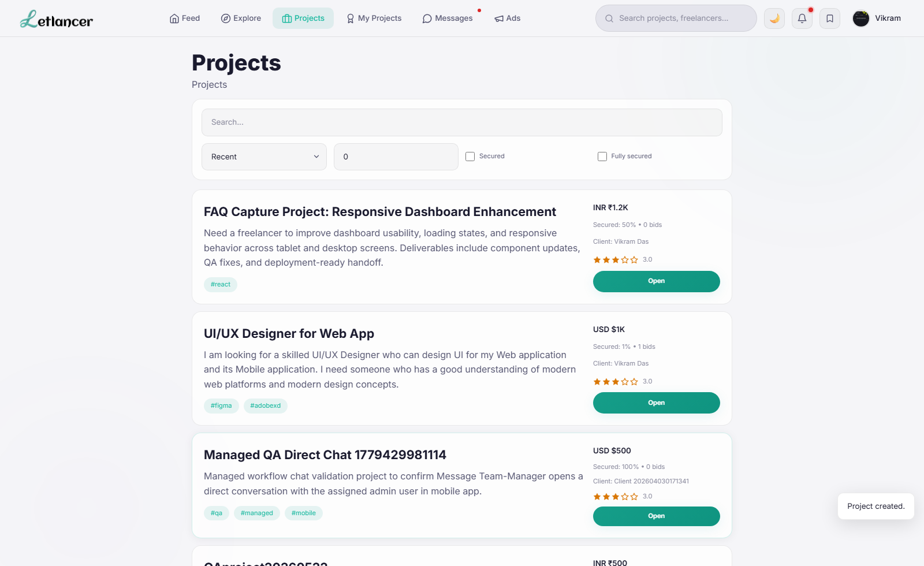Enable the Secured checkbox
924x566 pixels.
coord(470,157)
